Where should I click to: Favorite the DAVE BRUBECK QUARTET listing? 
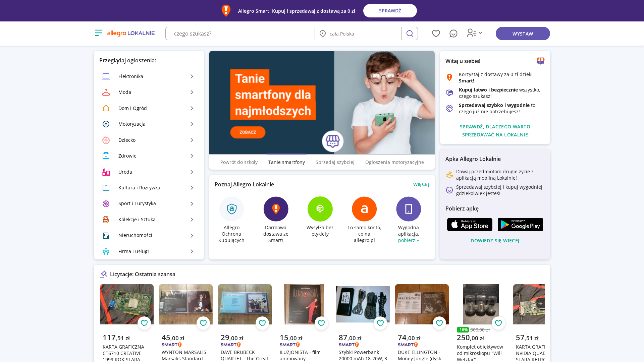pos(262,323)
